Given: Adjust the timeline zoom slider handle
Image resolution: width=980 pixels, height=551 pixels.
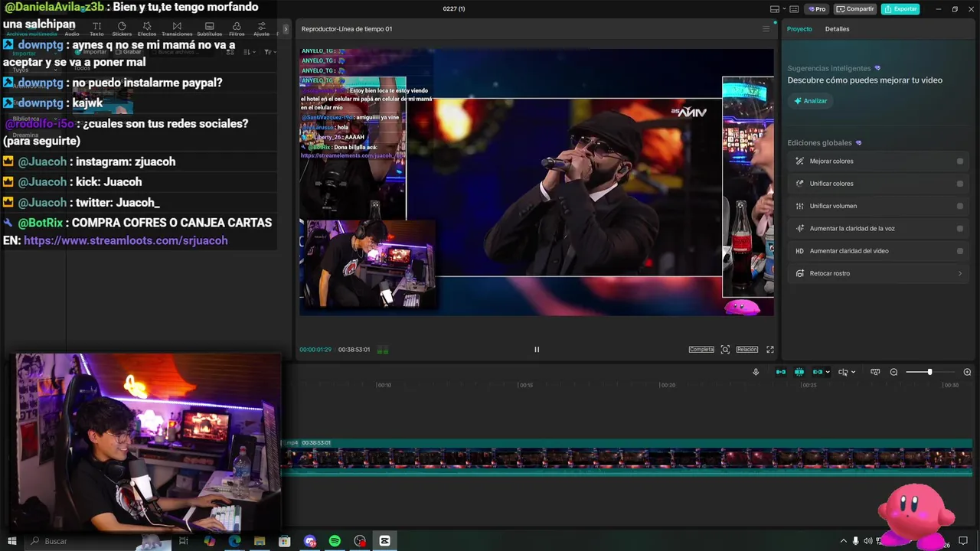Looking at the screenshot, I should click(929, 372).
